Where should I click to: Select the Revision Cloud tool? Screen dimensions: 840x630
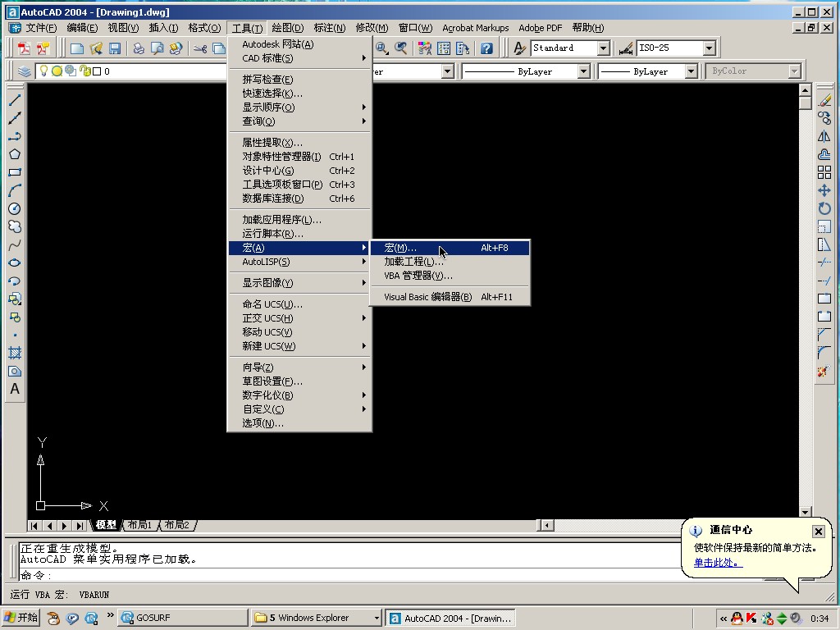point(15,226)
